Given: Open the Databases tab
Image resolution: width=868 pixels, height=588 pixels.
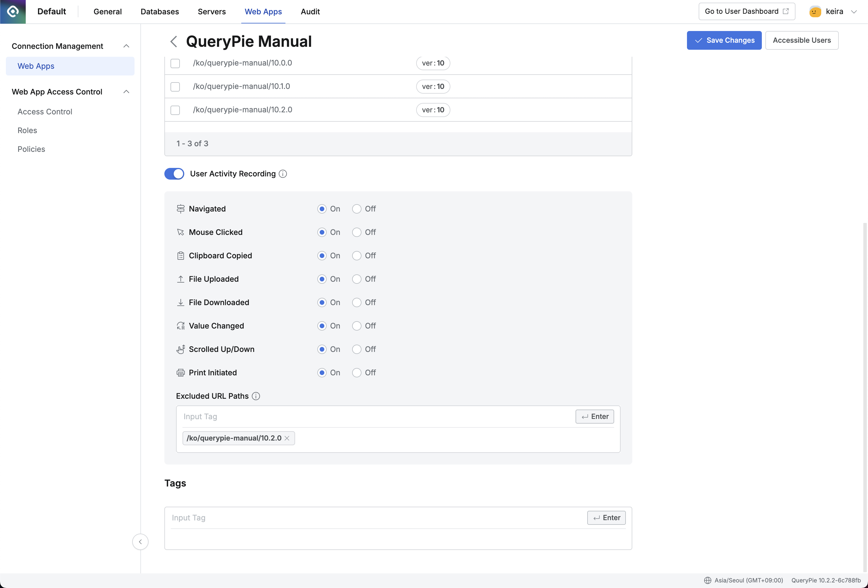Looking at the screenshot, I should [159, 12].
